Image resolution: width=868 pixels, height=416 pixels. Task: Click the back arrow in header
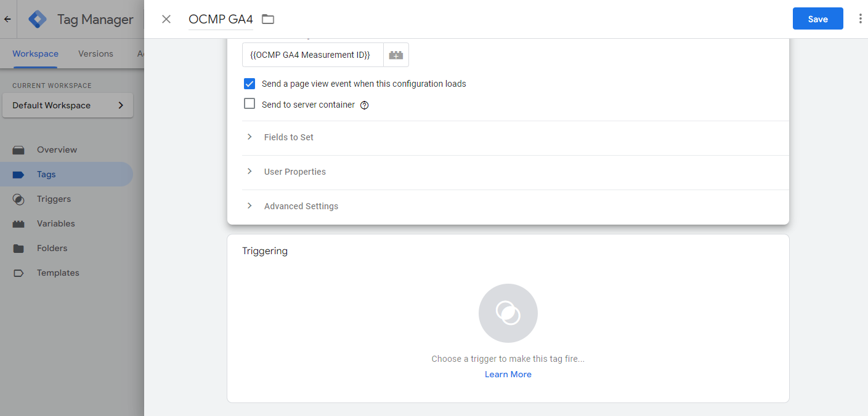point(7,19)
